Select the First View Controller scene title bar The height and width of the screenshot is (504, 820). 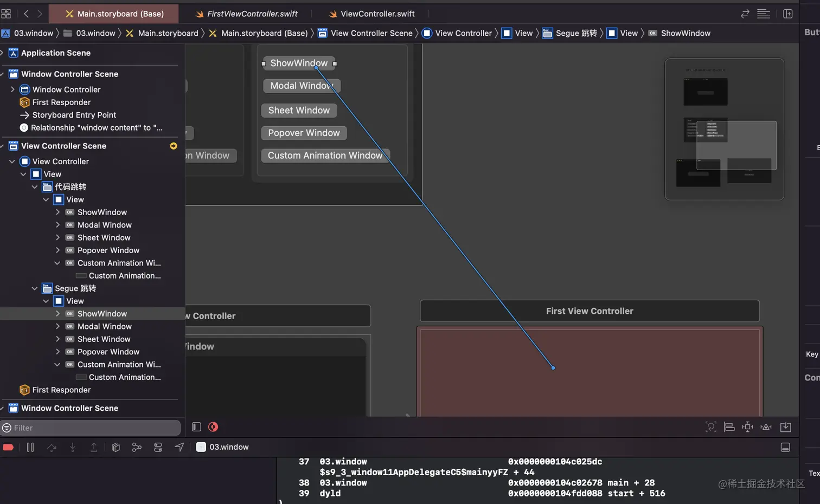590,311
